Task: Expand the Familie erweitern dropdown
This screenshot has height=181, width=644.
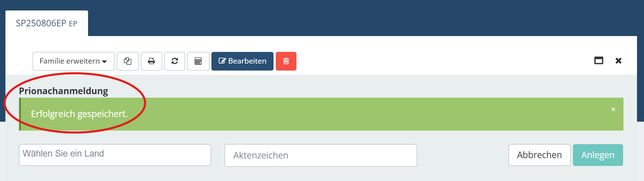Action: [73, 61]
